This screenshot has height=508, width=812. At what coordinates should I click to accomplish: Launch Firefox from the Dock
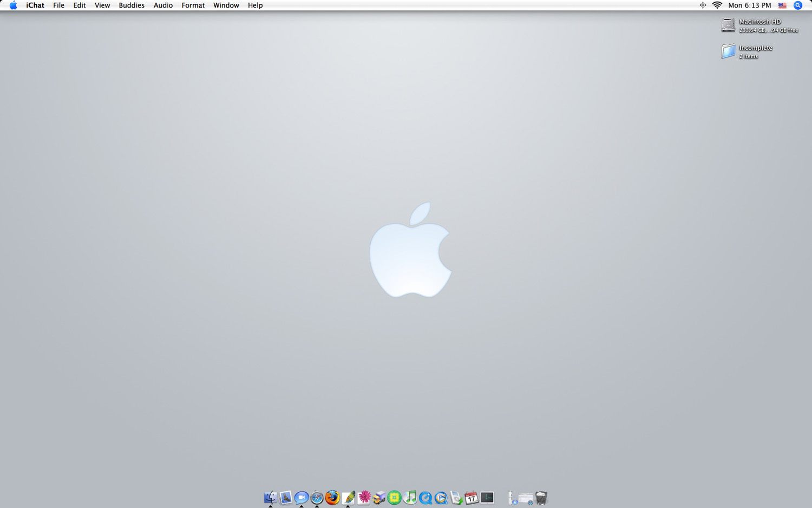(x=332, y=498)
